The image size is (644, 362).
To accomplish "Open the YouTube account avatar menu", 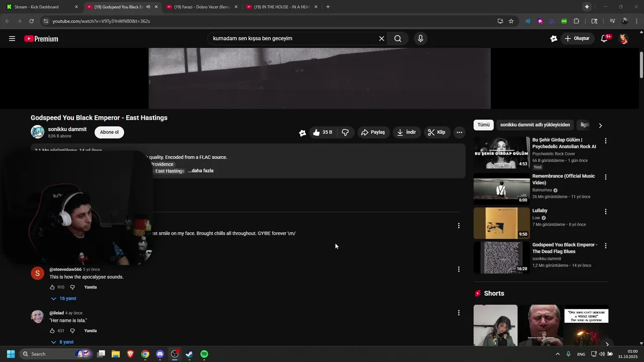I will tap(623, 39).
